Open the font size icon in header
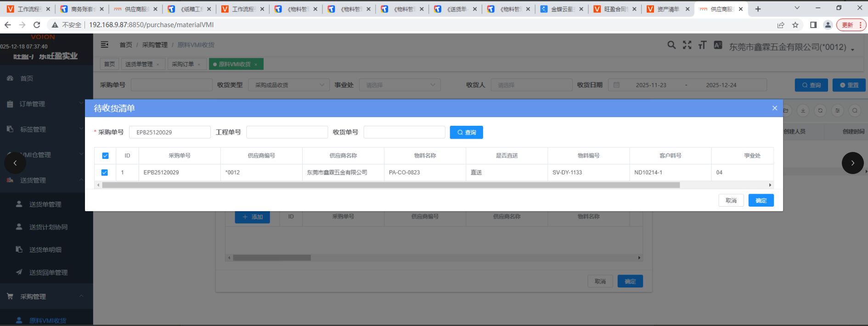 (702, 45)
